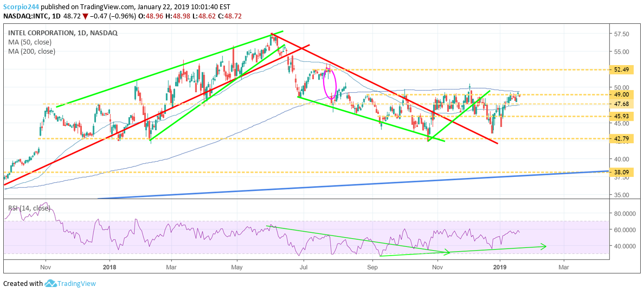Click the INTEL CORPORATION, 1D, NASDAQ title
644x293 pixels.
62,33
